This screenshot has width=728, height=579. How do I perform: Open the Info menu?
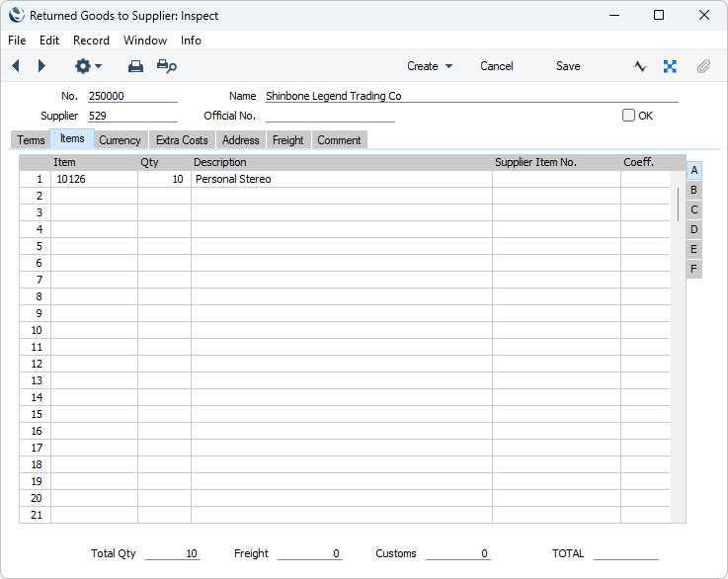click(x=191, y=41)
